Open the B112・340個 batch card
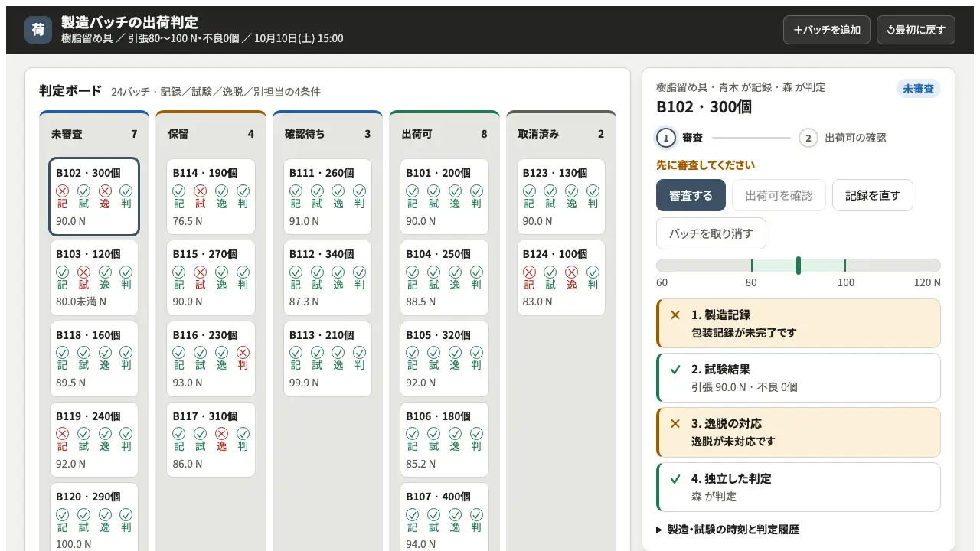The height and width of the screenshot is (551, 980). (x=328, y=278)
